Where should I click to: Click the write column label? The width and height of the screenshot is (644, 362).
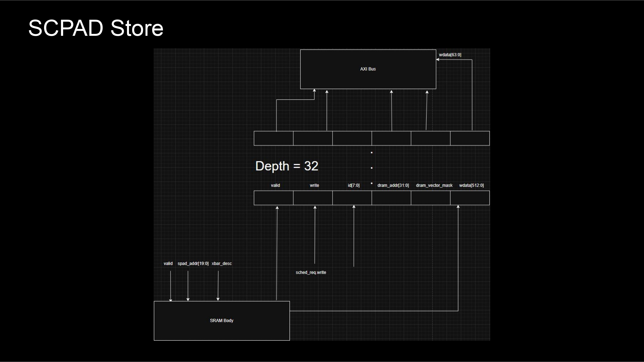click(x=314, y=185)
